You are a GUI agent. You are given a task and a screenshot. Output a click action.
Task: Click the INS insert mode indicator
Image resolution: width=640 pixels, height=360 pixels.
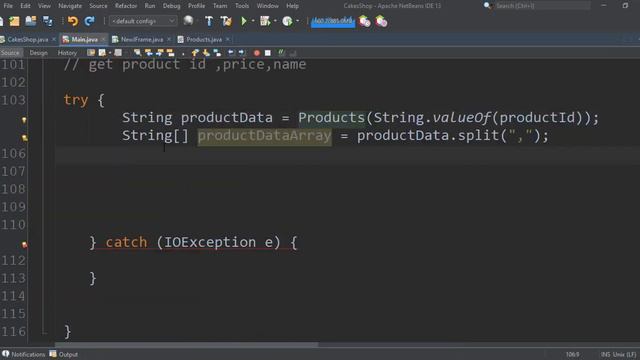(605, 354)
